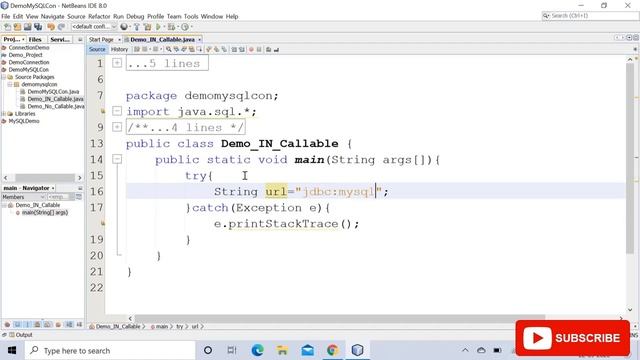
Task: Open the Output window button
Action: [20, 335]
